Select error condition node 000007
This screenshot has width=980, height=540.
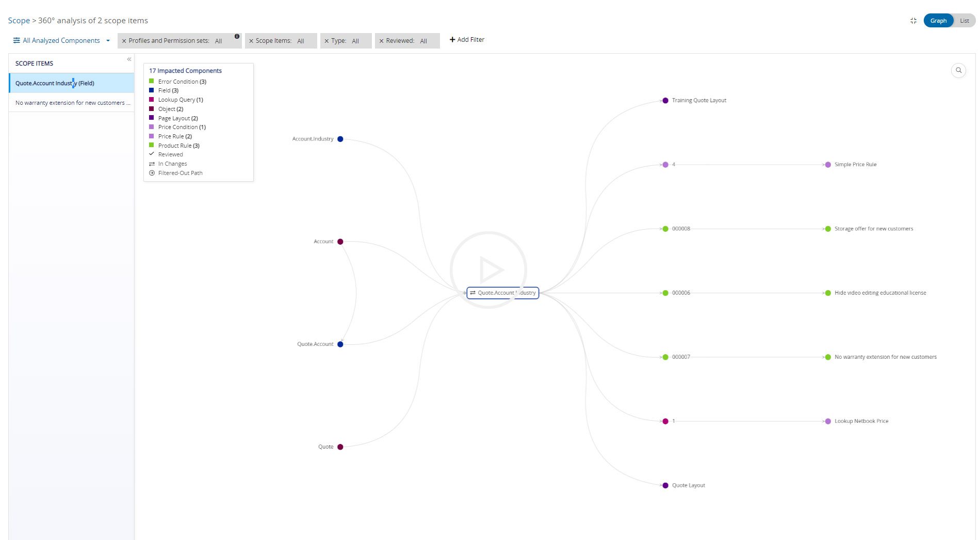pyautogui.click(x=665, y=357)
